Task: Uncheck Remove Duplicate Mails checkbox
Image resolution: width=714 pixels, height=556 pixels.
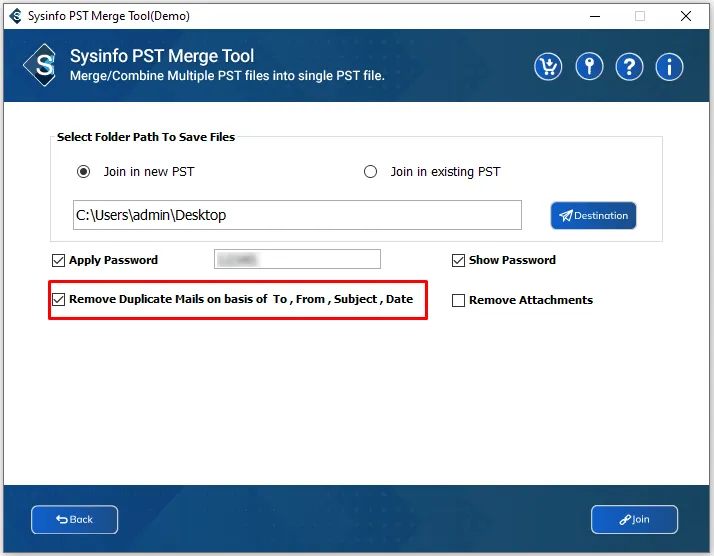Action: click(58, 300)
